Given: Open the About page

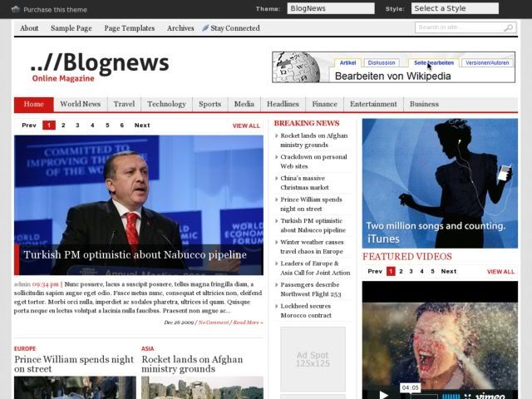Looking at the screenshot, I should (29, 28).
